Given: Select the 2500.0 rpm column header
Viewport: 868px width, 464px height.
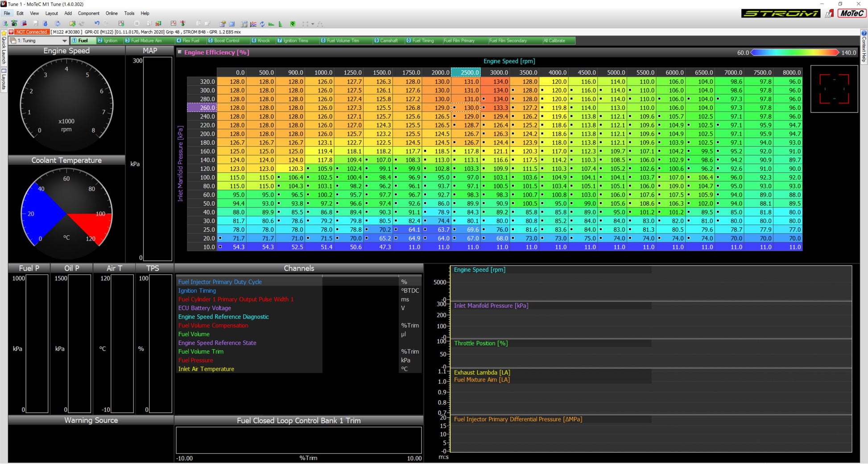Looking at the screenshot, I should coord(466,72).
